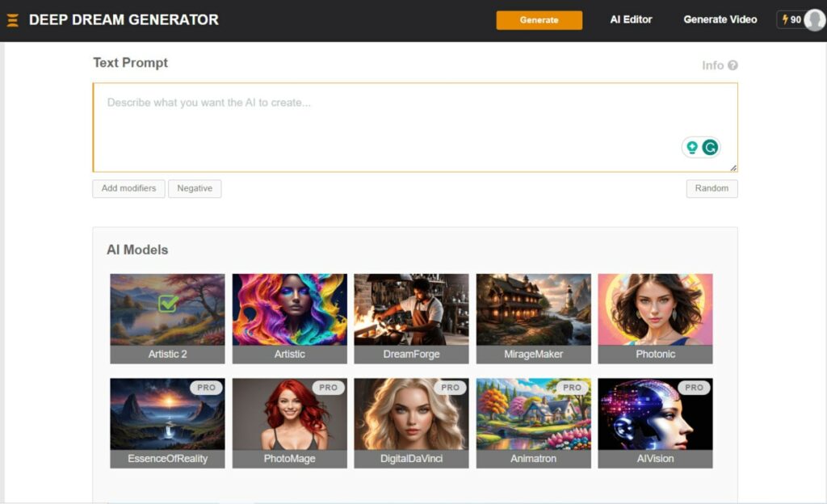Image resolution: width=827 pixels, height=504 pixels.
Task: Select the EssenceOfReality PRO model
Action: 167,422
